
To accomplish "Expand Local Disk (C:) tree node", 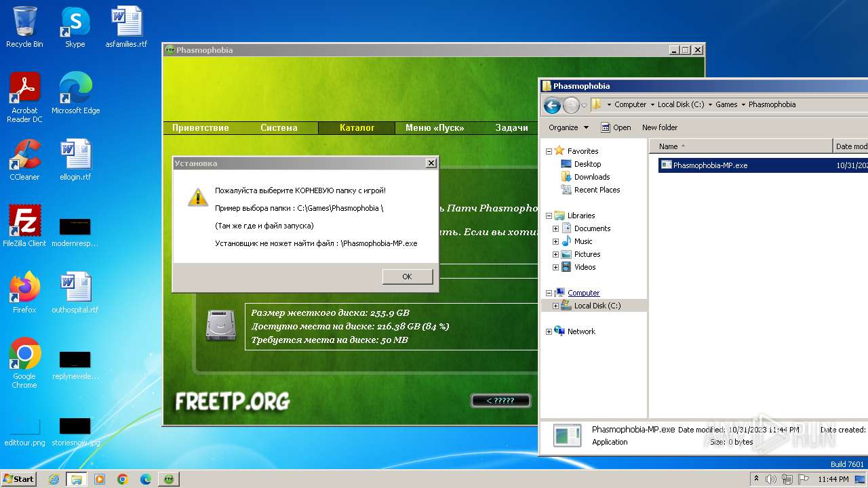I will tap(555, 306).
